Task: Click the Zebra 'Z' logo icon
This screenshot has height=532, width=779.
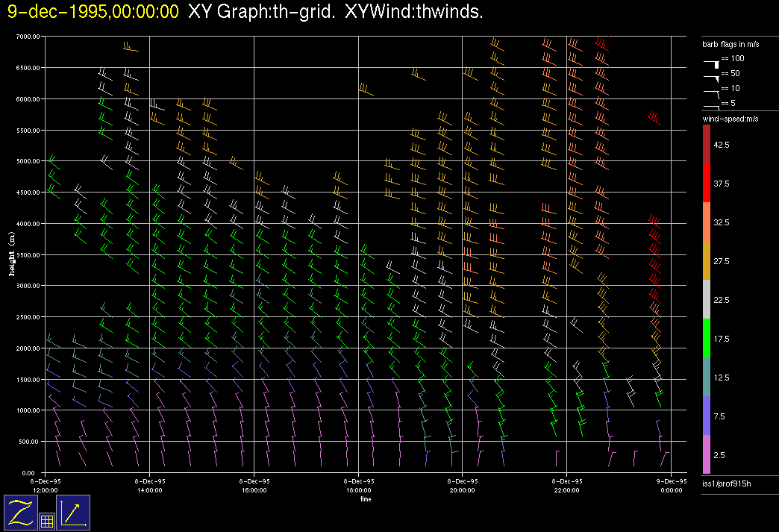Action: pyautogui.click(x=20, y=512)
